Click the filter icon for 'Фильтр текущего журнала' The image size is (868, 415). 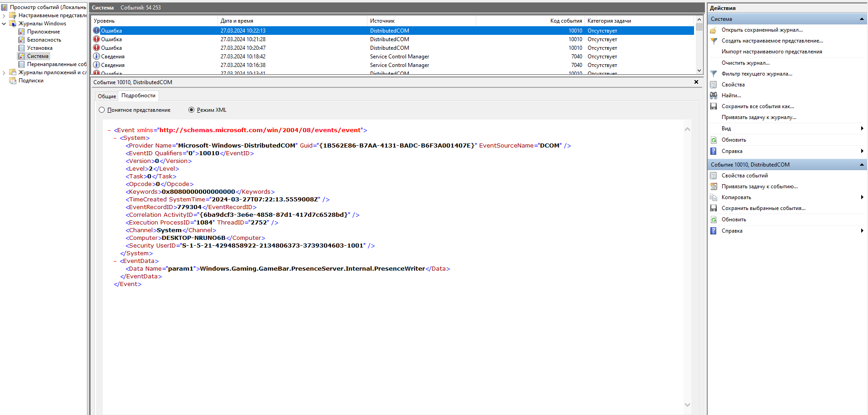(714, 74)
